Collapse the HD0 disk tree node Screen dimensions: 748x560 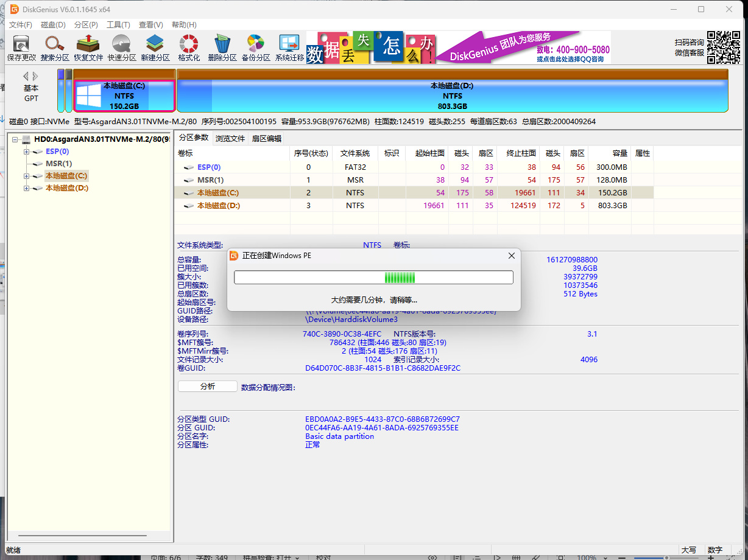point(15,139)
